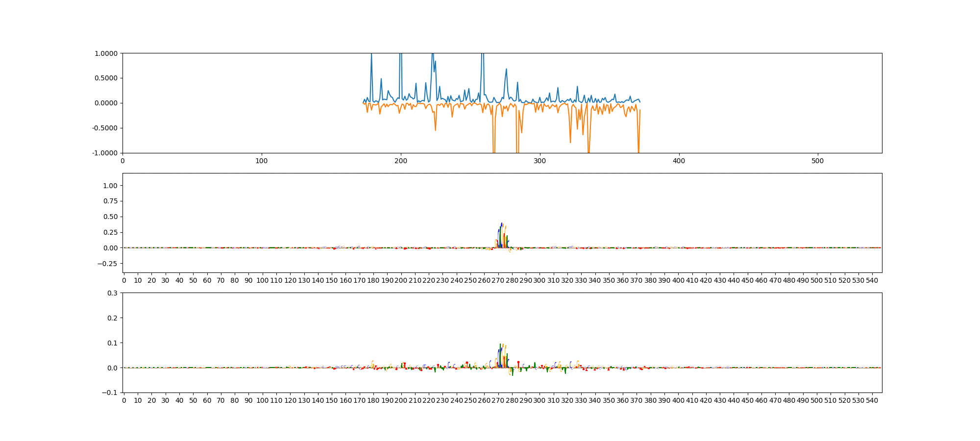Screen dimensions: 980x441
Task: Click the orange line dip near x=225 in top plot
Action: [x=435, y=129]
